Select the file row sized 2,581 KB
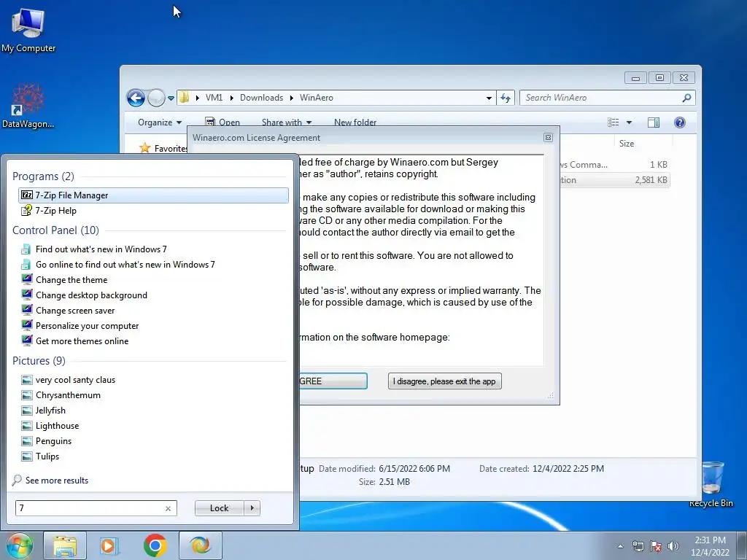Screen dimensions: 747x560 coord(615,180)
